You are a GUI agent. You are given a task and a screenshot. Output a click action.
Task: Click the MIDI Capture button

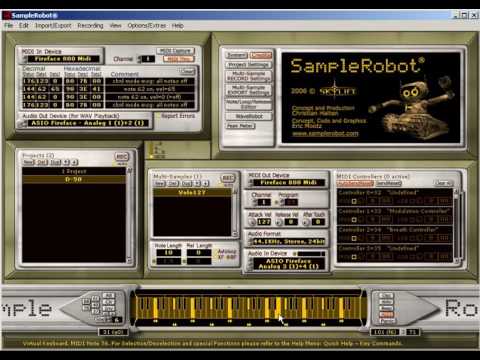(x=175, y=51)
